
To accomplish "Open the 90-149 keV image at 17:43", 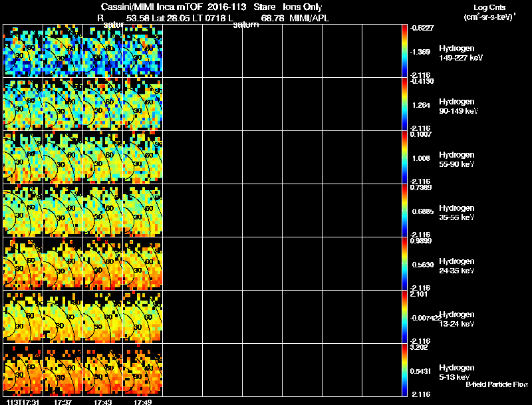I will 103,104.
